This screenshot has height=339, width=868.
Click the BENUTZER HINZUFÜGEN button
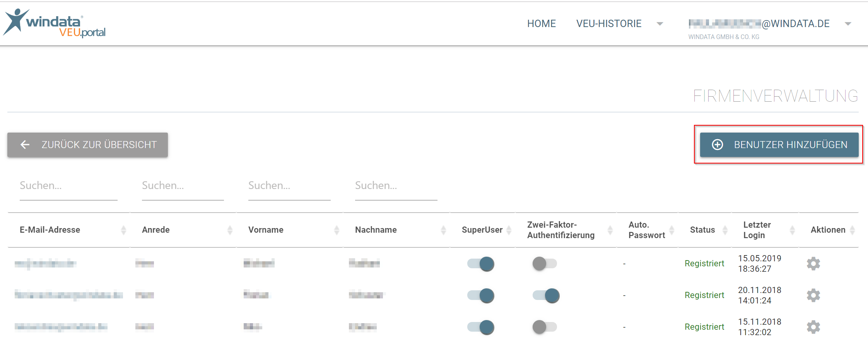tap(779, 145)
